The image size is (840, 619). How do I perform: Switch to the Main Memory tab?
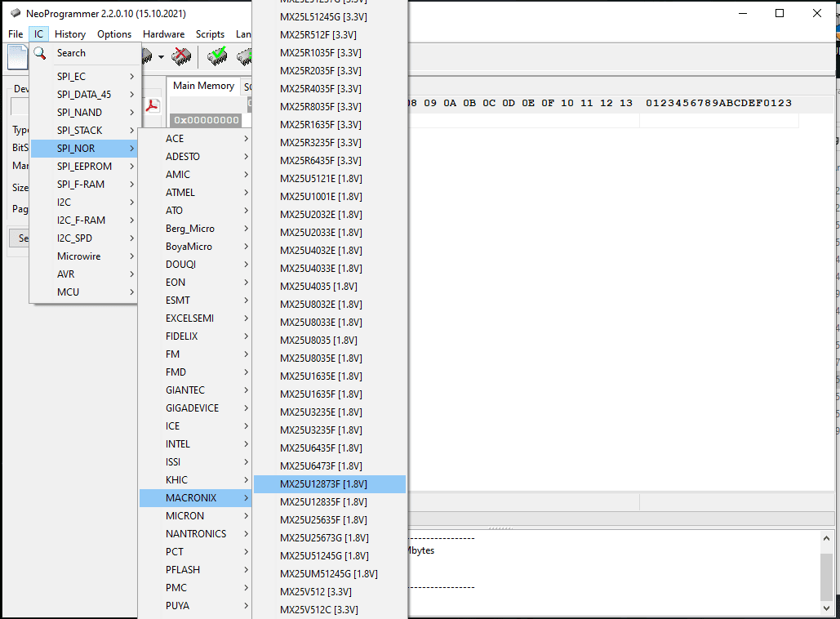(203, 86)
